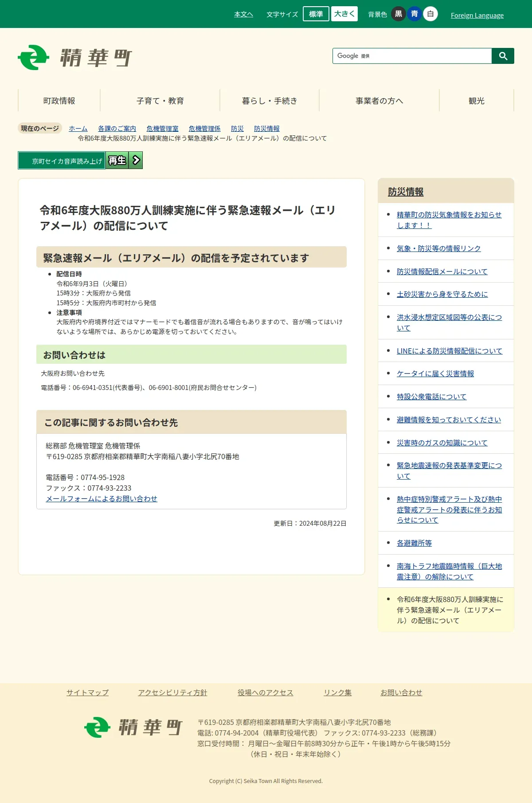Click the 配信日時 list heading
532x803 pixels.
69,274
